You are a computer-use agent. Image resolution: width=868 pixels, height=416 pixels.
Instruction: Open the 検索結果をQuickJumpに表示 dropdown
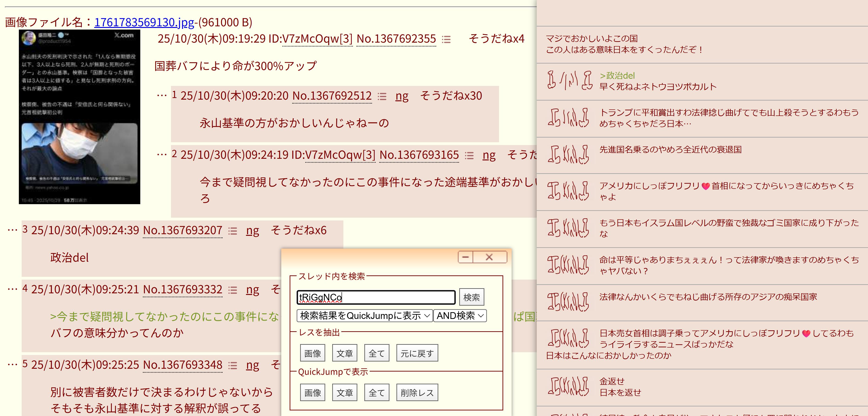365,316
